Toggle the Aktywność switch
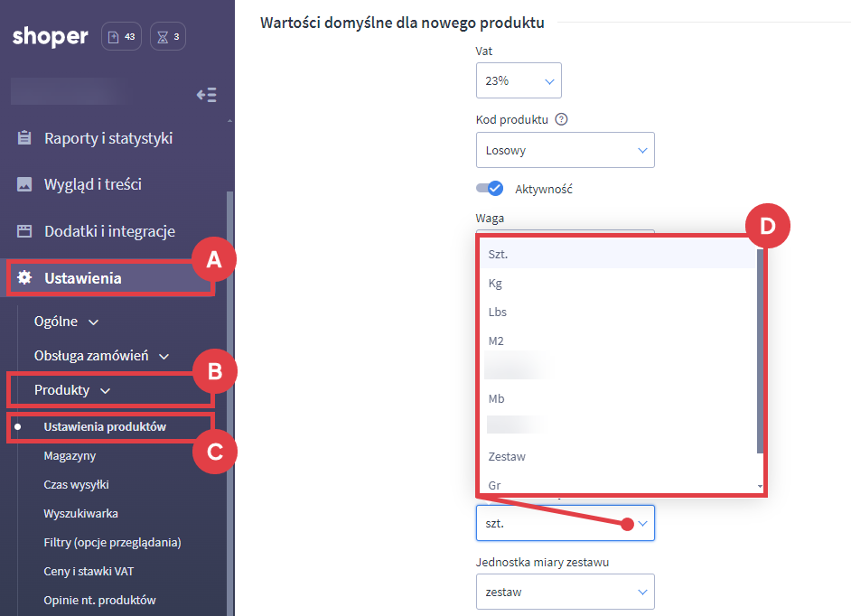Viewport: 851px width, 616px height. coord(491,189)
